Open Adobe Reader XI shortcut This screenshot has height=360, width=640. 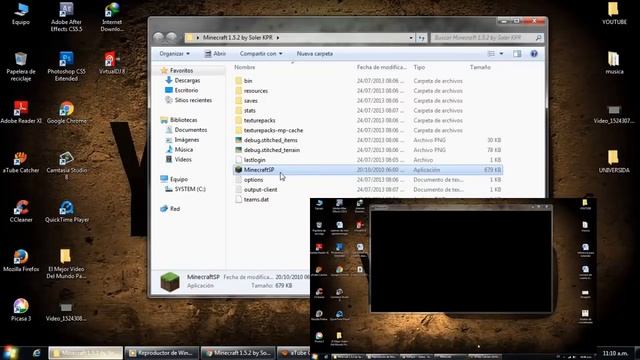[x=21, y=112]
